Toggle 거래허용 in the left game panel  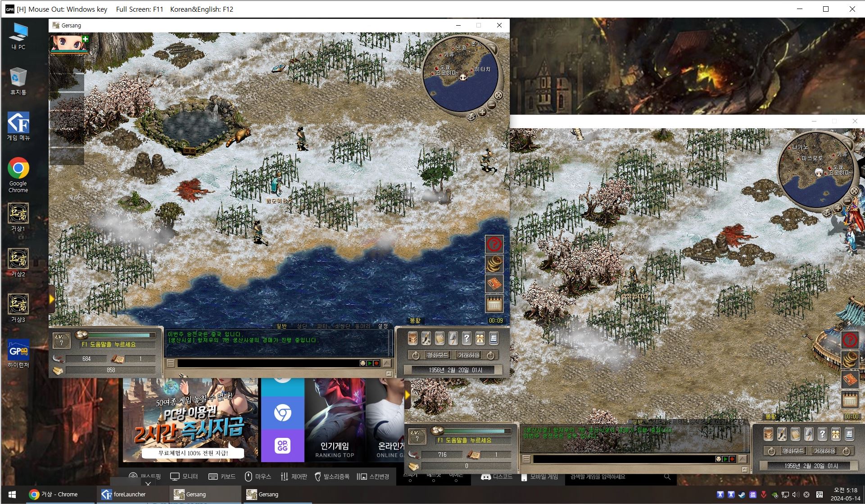tap(468, 355)
